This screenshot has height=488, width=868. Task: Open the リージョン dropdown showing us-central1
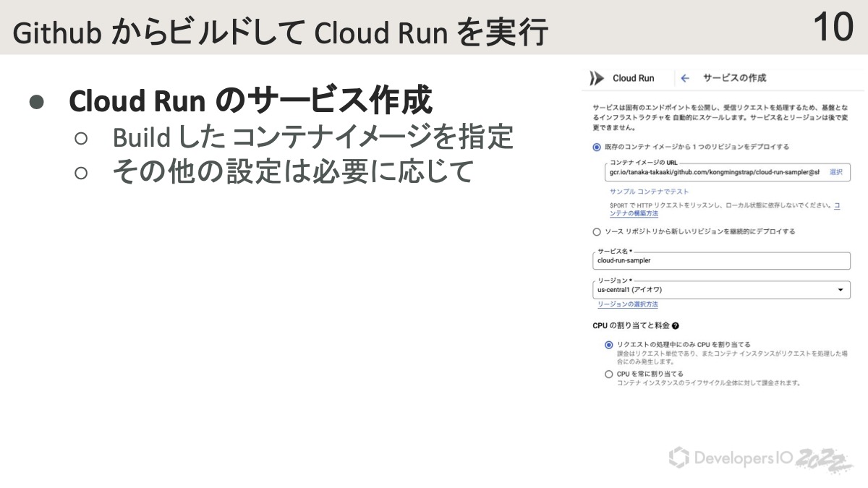(x=723, y=289)
